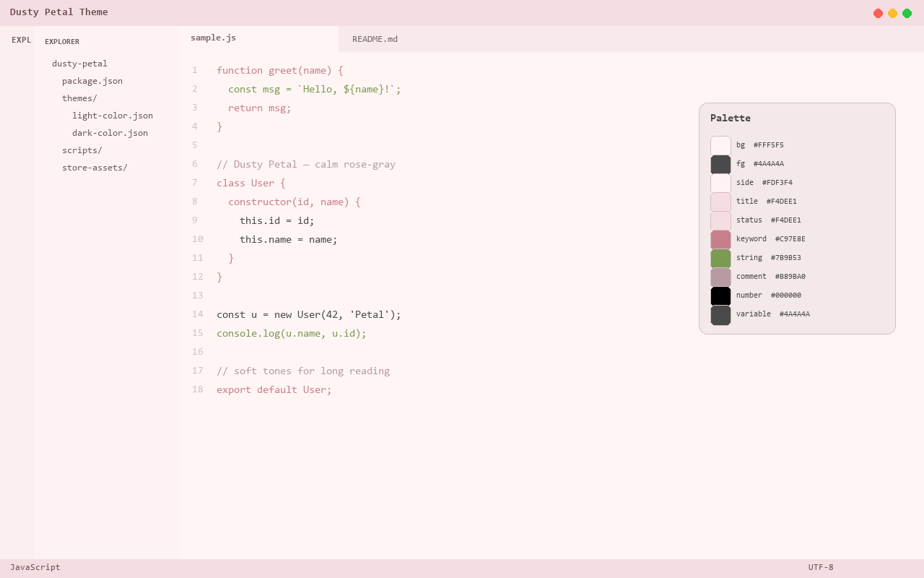Click line number 18 in the gutter
Viewport: 924px width, 578px height.
click(x=197, y=389)
